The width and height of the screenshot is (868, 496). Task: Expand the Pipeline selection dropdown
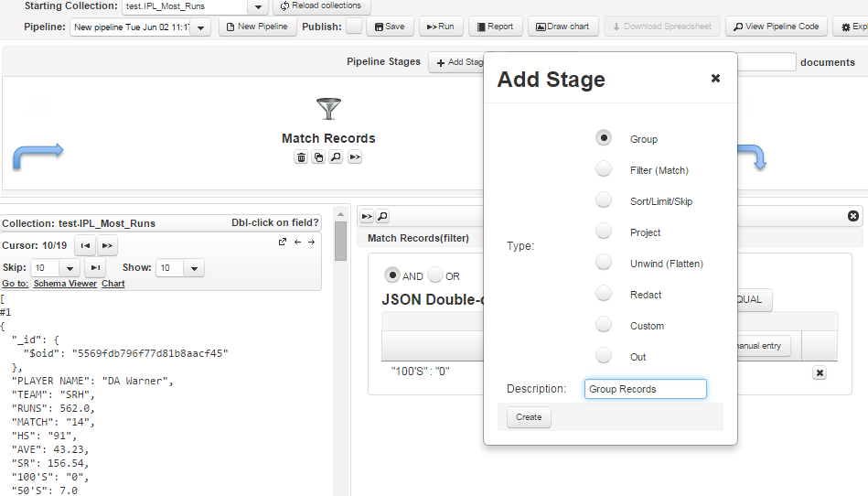pos(201,27)
